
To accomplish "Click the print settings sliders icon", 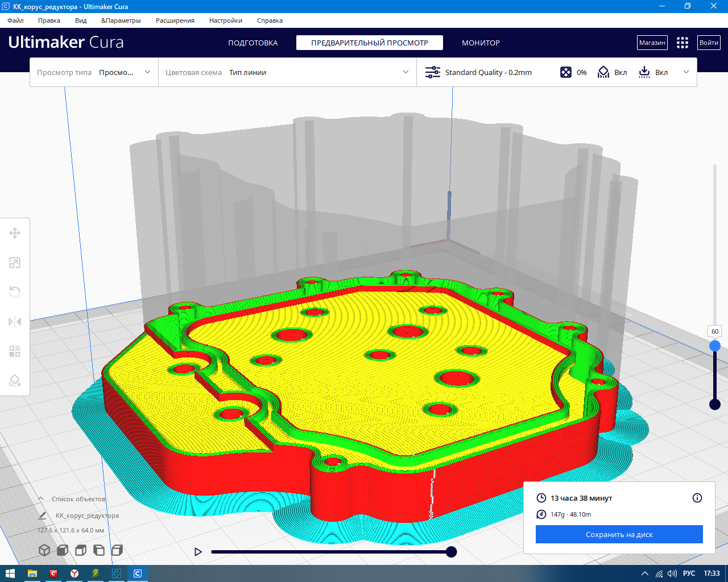I will (x=433, y=72).
